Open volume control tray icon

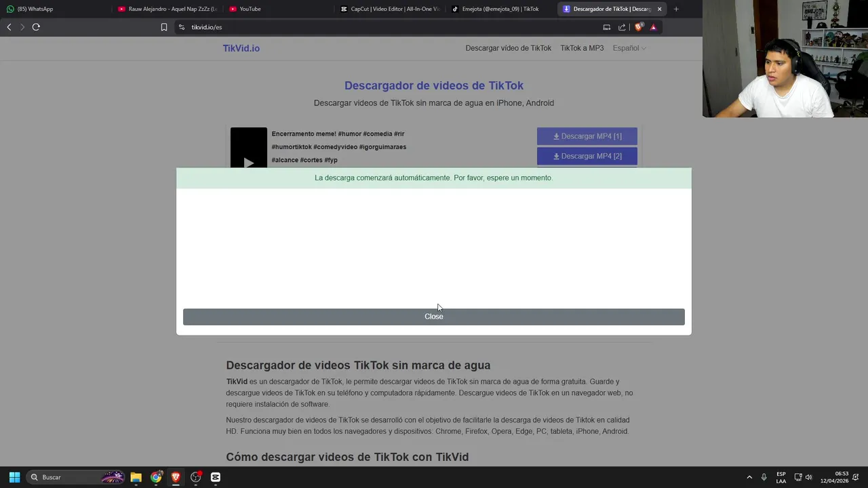click(x=808, y=477)
